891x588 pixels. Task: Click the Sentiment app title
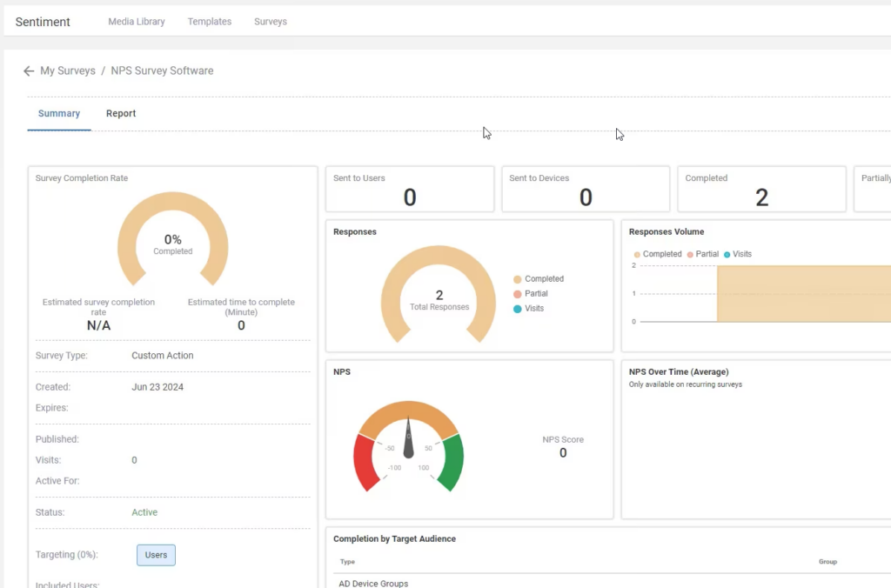(x=43, y=22)
